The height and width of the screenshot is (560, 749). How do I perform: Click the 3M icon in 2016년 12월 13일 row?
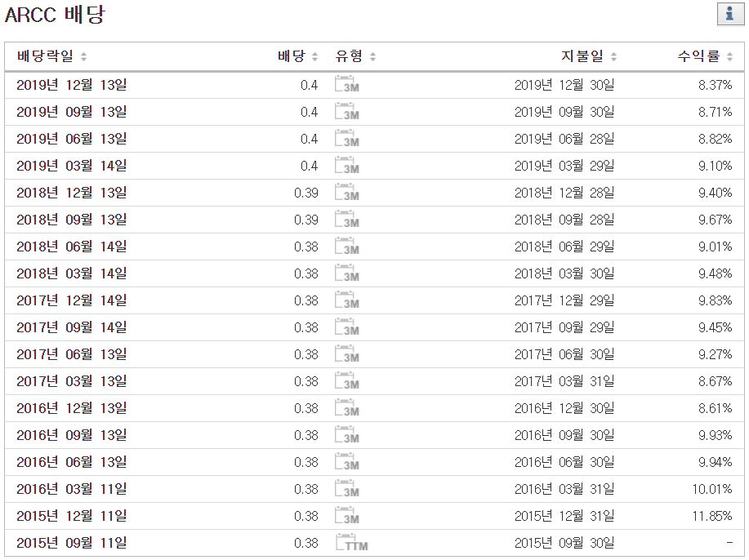pyautogui.click(x=347, y=407)
